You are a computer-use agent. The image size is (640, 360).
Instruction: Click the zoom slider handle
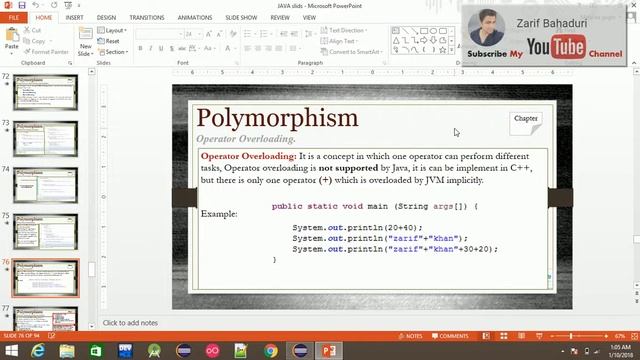click(571, 336)
